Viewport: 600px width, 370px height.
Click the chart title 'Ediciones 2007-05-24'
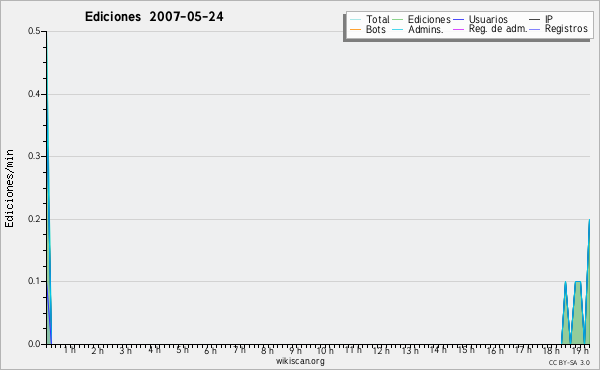[x=154, y=17]
